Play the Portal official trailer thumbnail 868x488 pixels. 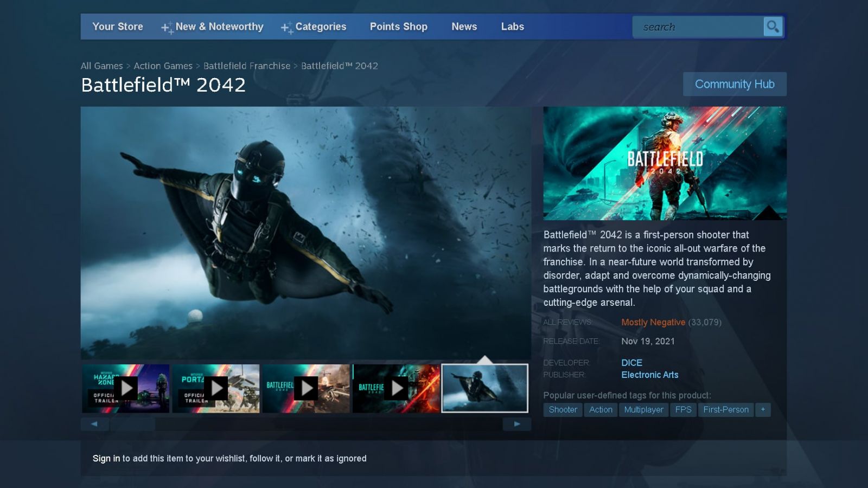[216, 388]
